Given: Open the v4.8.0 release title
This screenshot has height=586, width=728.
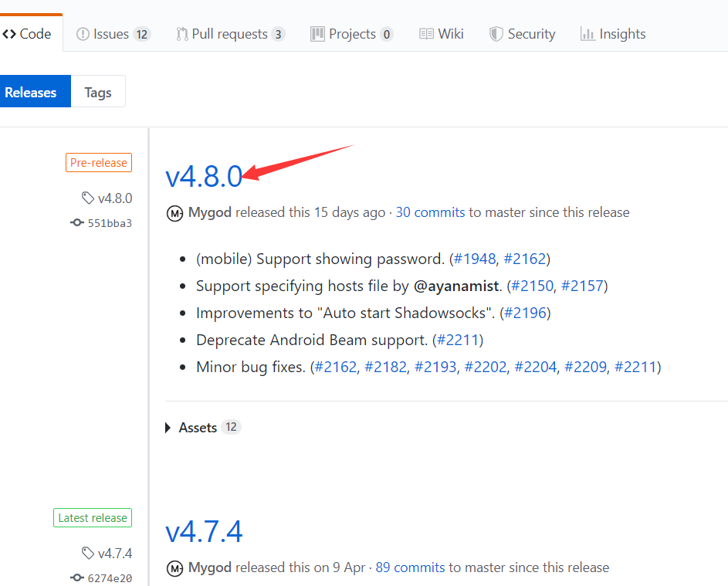Looking at the screenshot, I should tap(204, 177).
